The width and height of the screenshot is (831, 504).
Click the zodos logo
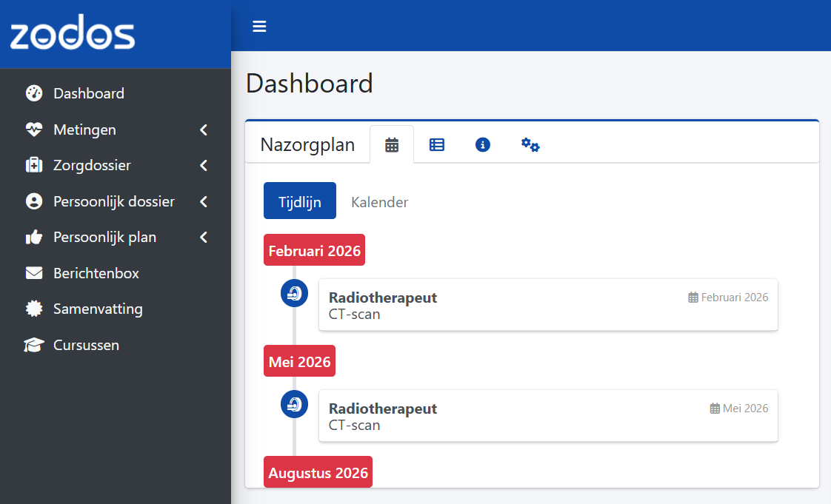click(73, 35)
